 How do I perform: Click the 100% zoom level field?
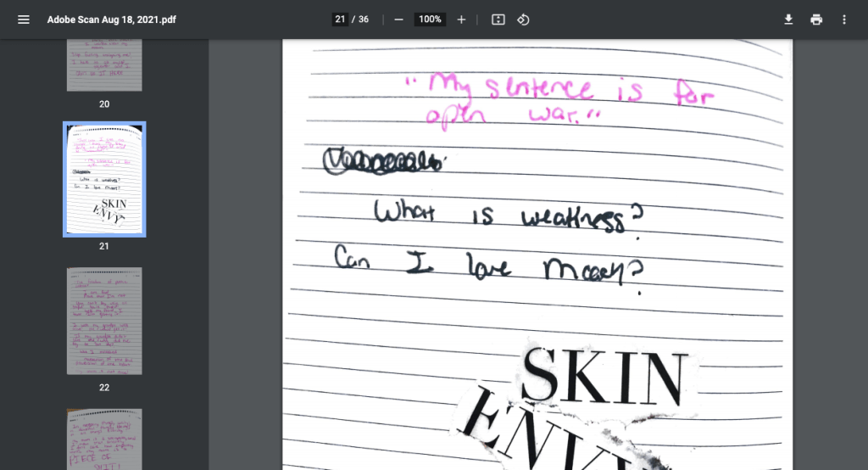click(x=430, y=20)
